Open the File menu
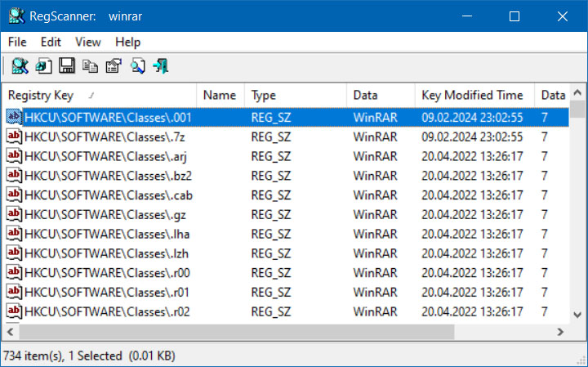 point(17,42)
